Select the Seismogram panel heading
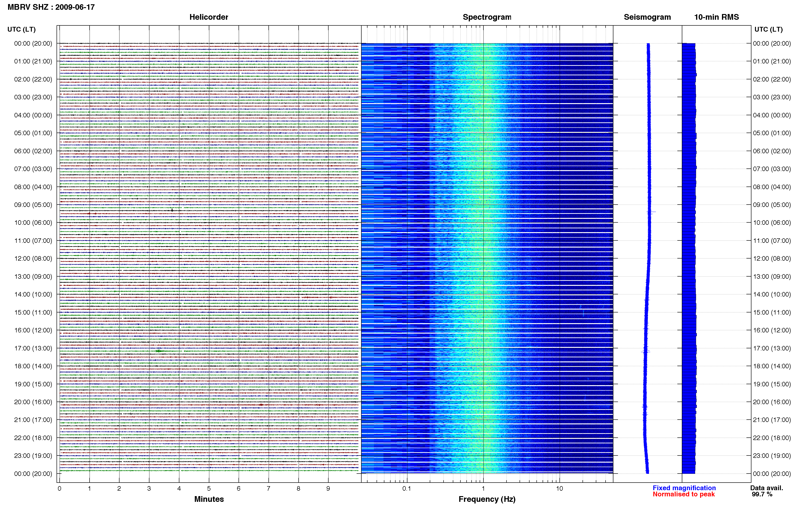 (x=647, y=17)
